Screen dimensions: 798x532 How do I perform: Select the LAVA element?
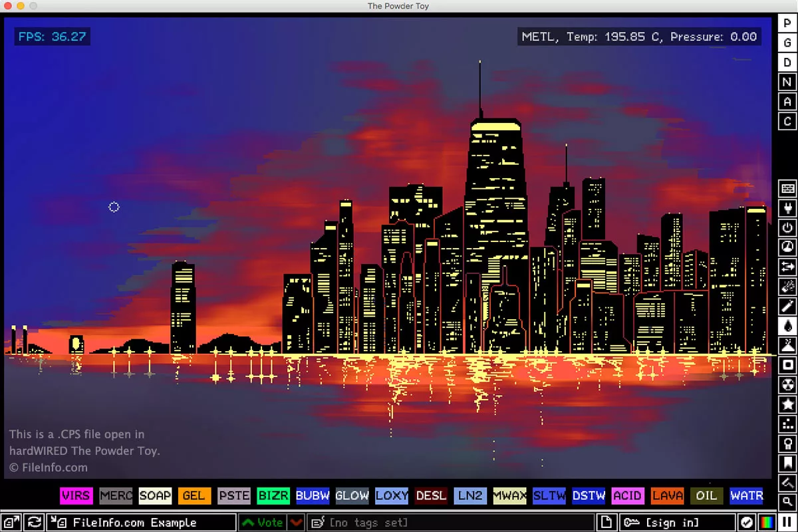pos(668,495)
